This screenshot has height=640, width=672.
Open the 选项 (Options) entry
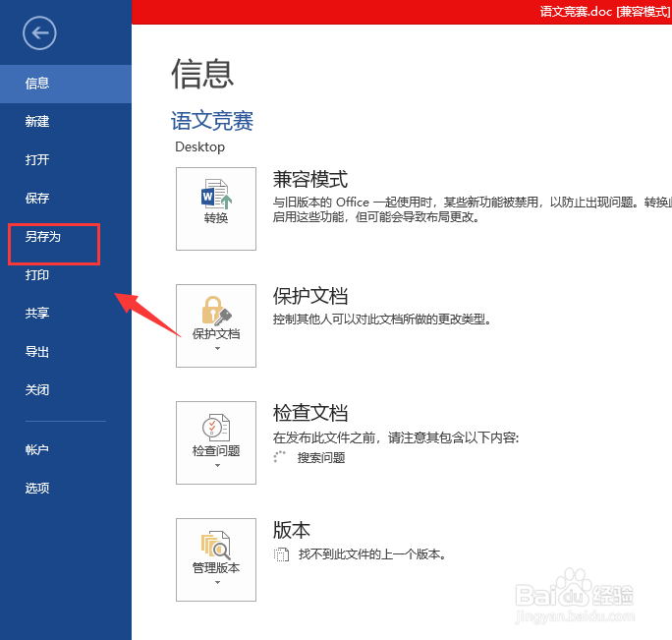point(66,489)
